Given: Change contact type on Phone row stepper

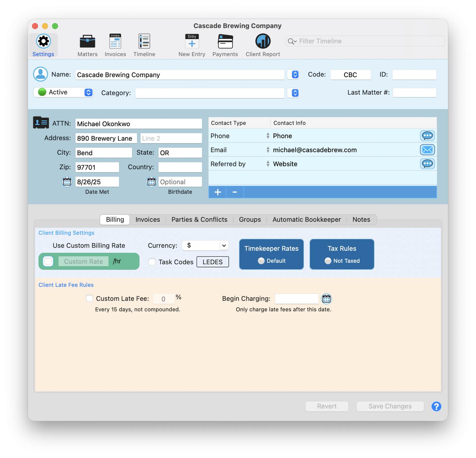Looking at the screenshot, I should (x=268, y=136).
